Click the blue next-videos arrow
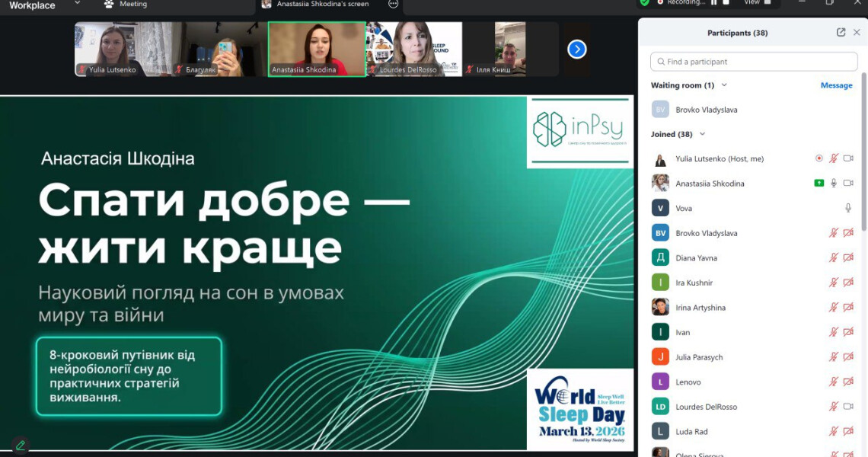The width and height of the screenshot is (868, 457). [577, 50]
